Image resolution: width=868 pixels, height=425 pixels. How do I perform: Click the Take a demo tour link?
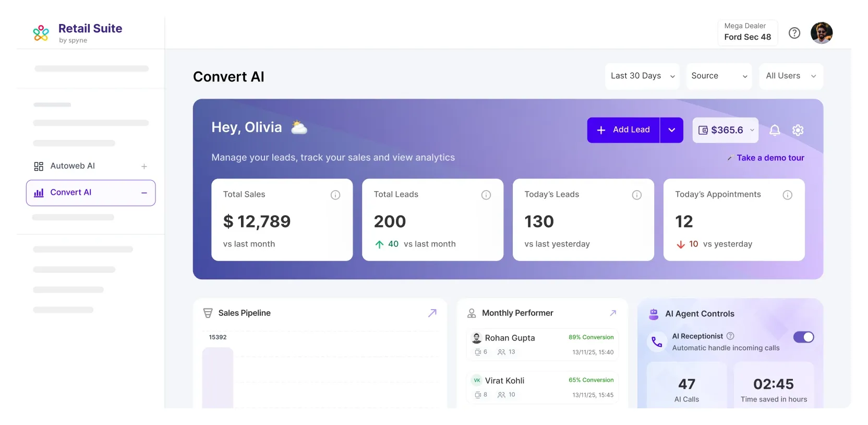[x=770, y=158]
